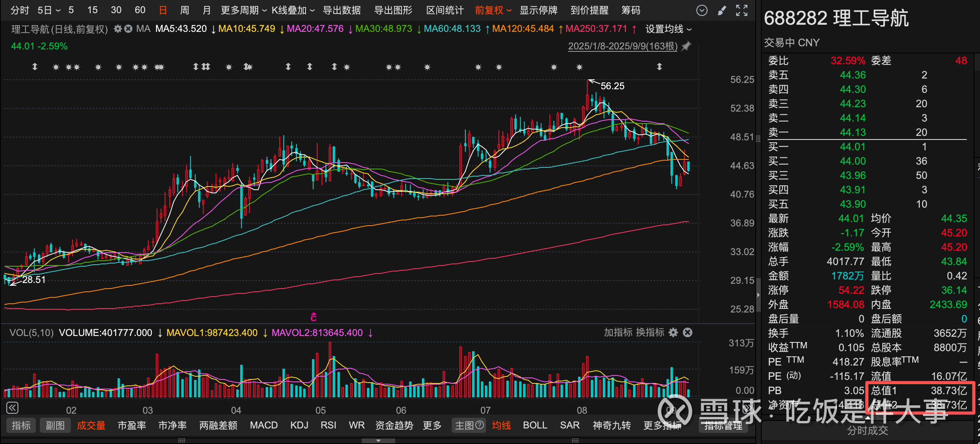Toggle the 指标 indicator button
The image size is (980, 444).
coord(21,425)
